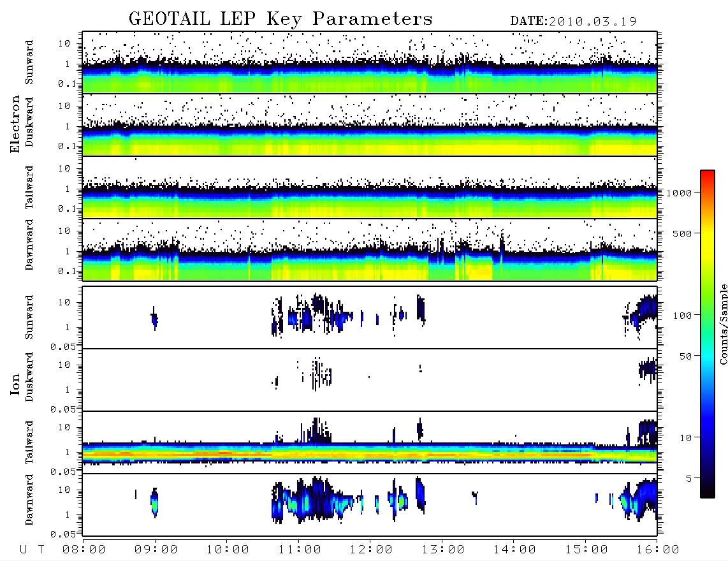The height and width of the screenshot is (561, 728).
Task: Click the 50 colorbar tick label
Action: (686, 356)
